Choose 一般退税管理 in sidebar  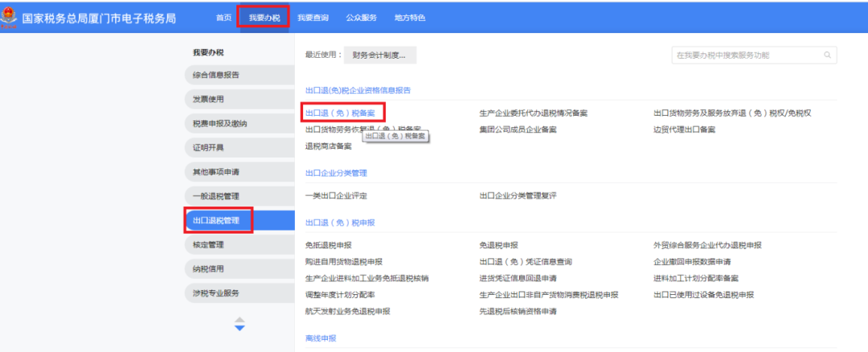(240, 196)
